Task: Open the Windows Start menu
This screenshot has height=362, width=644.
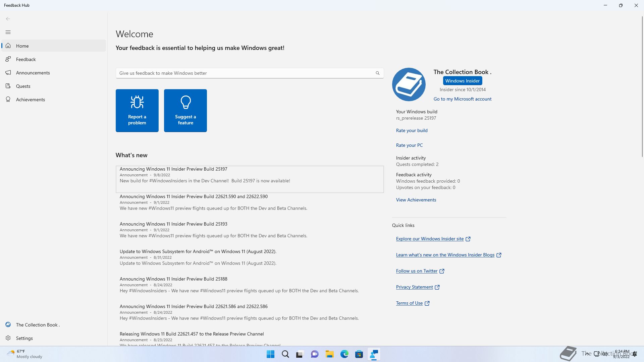Action: [270, 354]
